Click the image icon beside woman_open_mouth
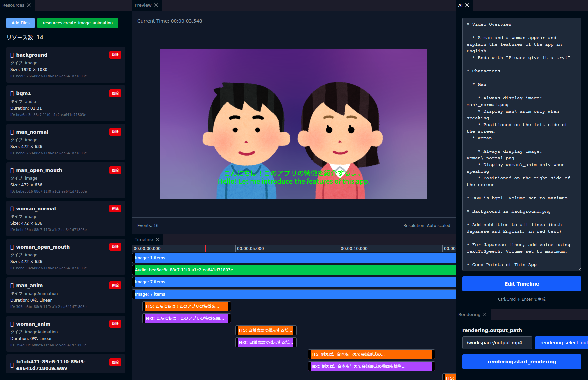 tap(12, 247)
